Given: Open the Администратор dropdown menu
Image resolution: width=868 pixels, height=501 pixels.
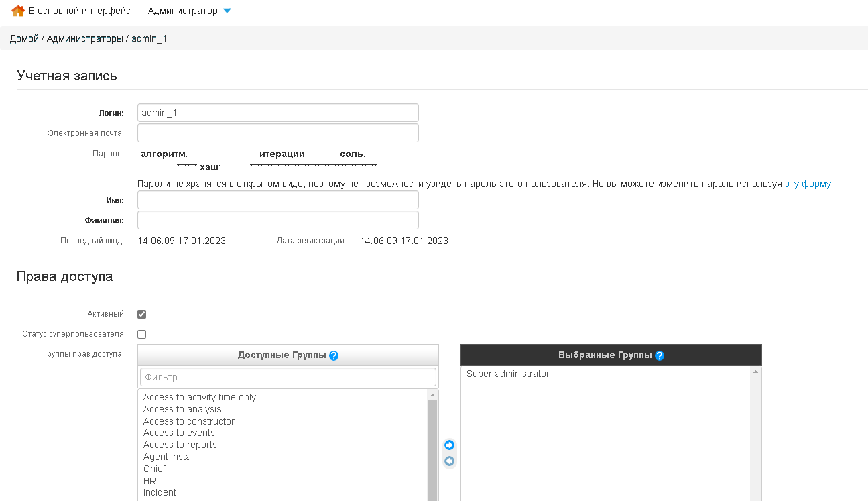Looking at the screenshot, I should [x=183, y=11].
